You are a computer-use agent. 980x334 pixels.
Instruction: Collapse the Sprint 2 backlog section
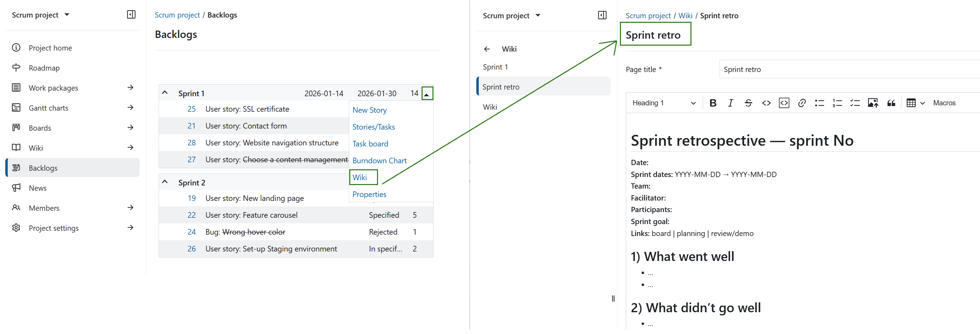[x=165, y=182]
